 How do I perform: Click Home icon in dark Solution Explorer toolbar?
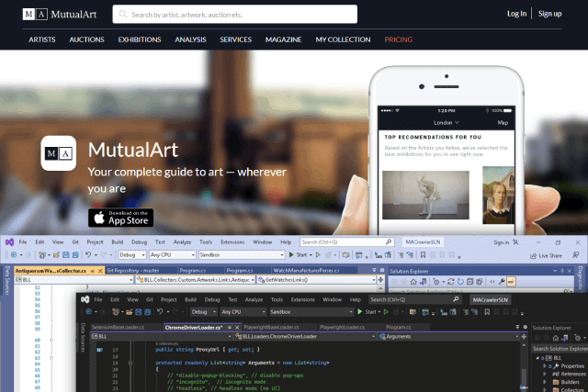coord(556,338)
